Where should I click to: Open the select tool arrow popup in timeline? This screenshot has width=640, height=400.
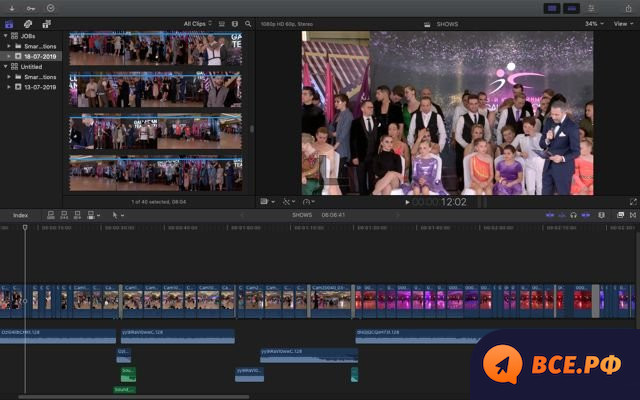click(116, 214)
